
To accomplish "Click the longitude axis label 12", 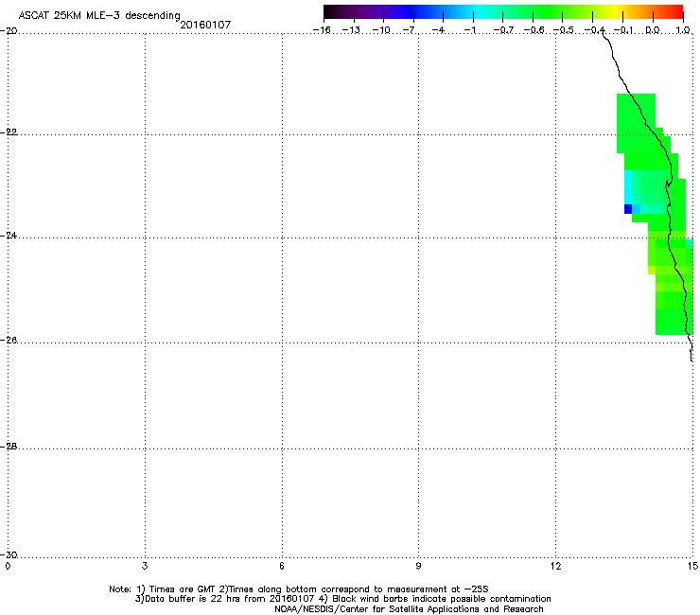I will (x=555, y=566).
